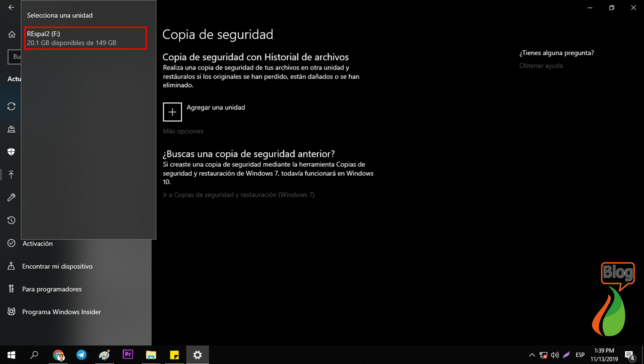Open Settings home icon
644x364 pixels.
coord(12,34)
